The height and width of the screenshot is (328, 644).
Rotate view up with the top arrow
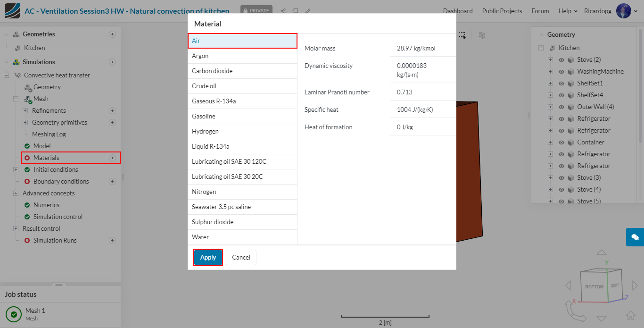601,252
